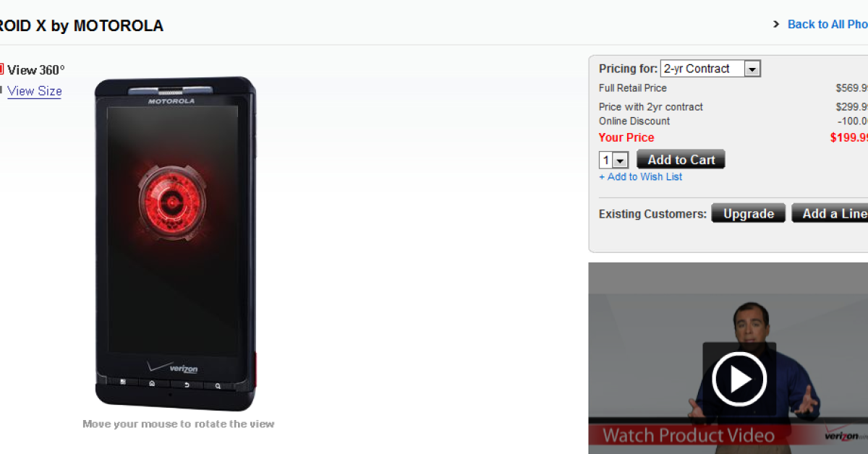
Task: Click the Droid X phone 360 image
Action: point(176,244)
